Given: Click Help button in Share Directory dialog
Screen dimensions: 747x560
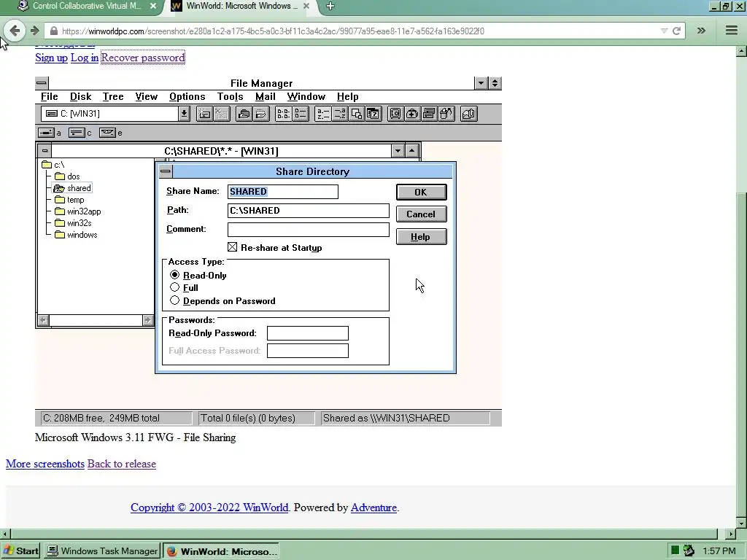Looking at the screenshot, I should tap(421, 237).
